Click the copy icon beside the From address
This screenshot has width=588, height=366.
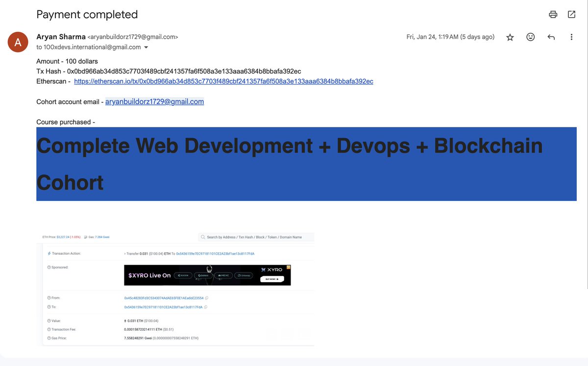click(x=207, y=298)
